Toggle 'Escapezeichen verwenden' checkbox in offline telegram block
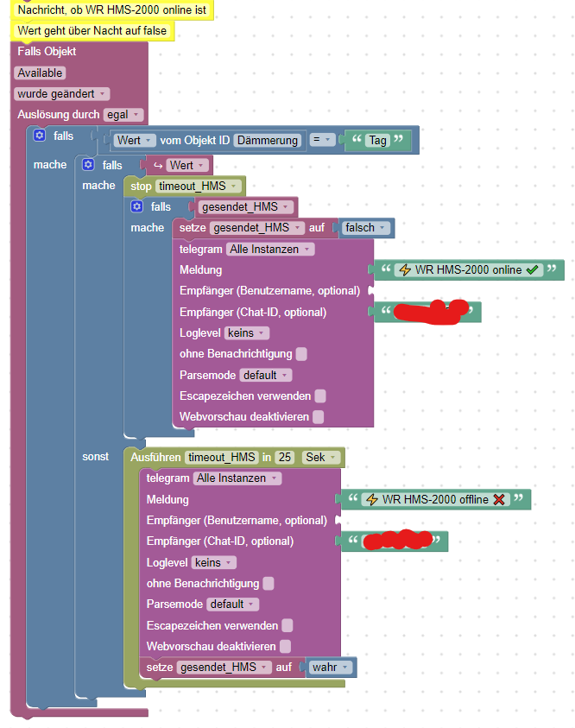 287,625
